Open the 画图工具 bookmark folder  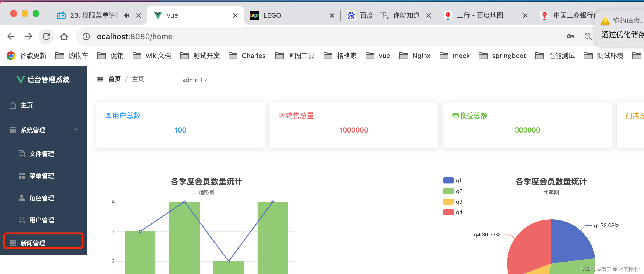pyautogui.click(x=295, y=56)
